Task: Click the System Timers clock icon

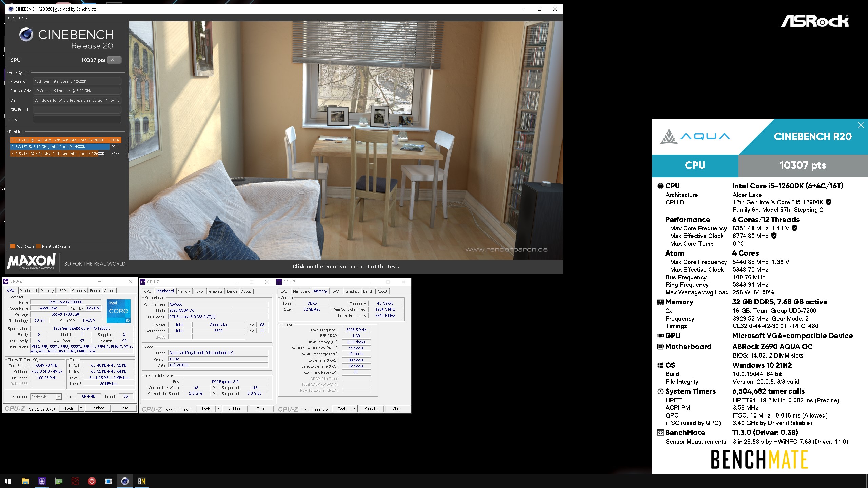Action: pyautogui.click(x=660, y=391)
